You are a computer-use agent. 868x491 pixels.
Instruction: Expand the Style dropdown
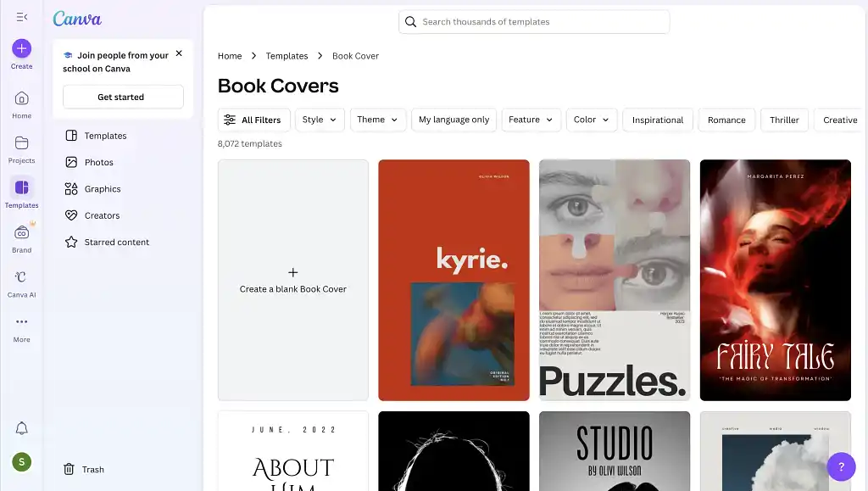point(320,120)
